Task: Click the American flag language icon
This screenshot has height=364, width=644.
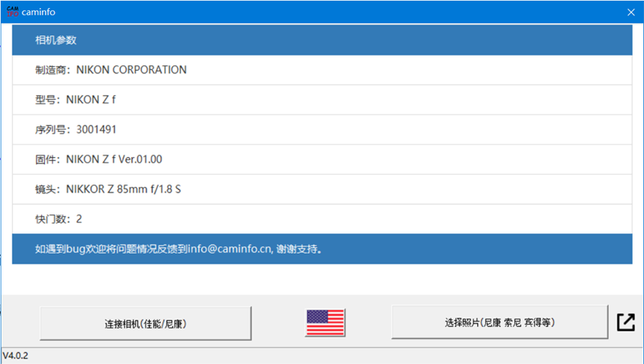Action: pos(325,322)
